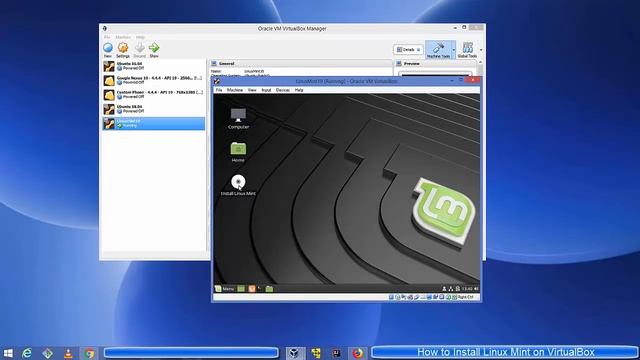
Task: Select the Google Nexus 10 virtual machine
Action: click(154, 80)
